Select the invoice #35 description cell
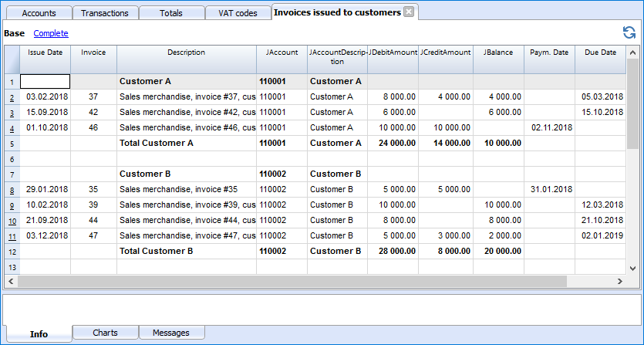Viewport: 644px width, 345px height. click(187, 190)
